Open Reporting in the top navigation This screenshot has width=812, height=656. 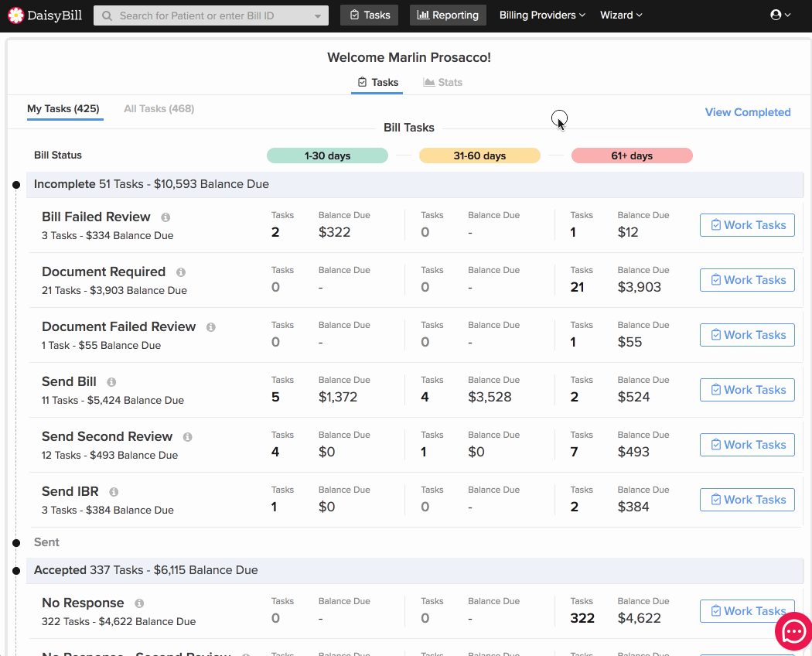coord(448,15)
